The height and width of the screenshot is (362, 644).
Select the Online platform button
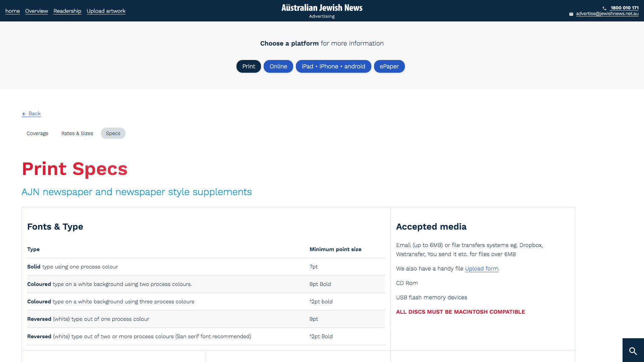[278, 66]
